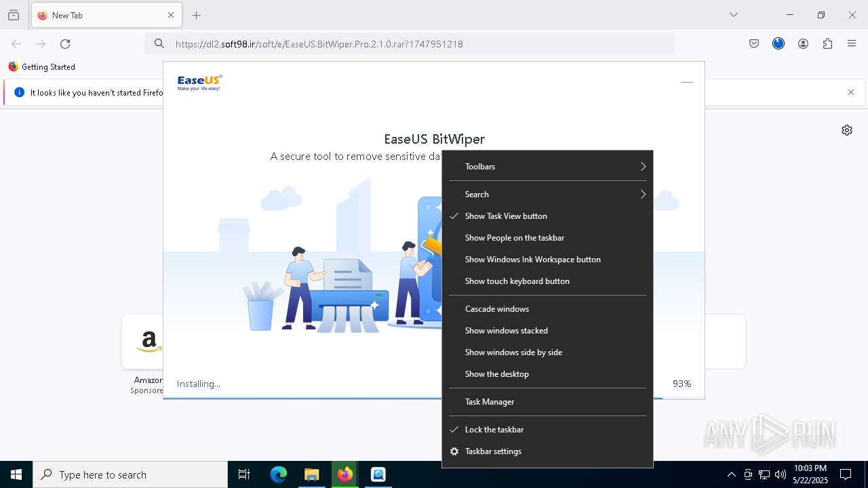Select Show the desktop
868x488 pixels.
click(547, 374)
